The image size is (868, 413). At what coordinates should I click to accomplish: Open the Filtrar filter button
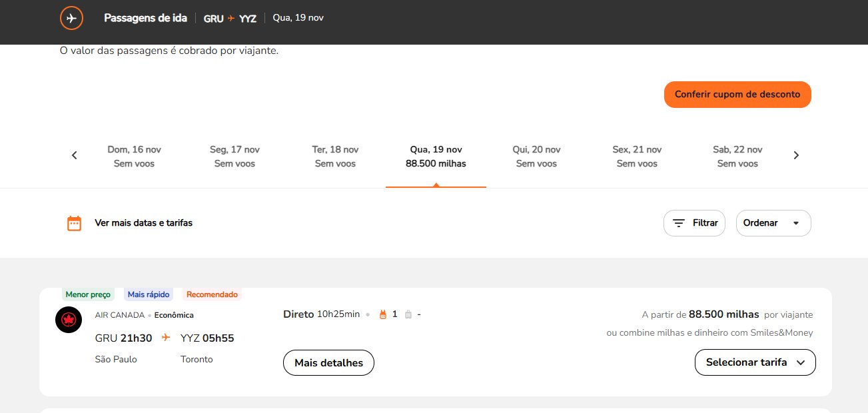coord(694,223)
